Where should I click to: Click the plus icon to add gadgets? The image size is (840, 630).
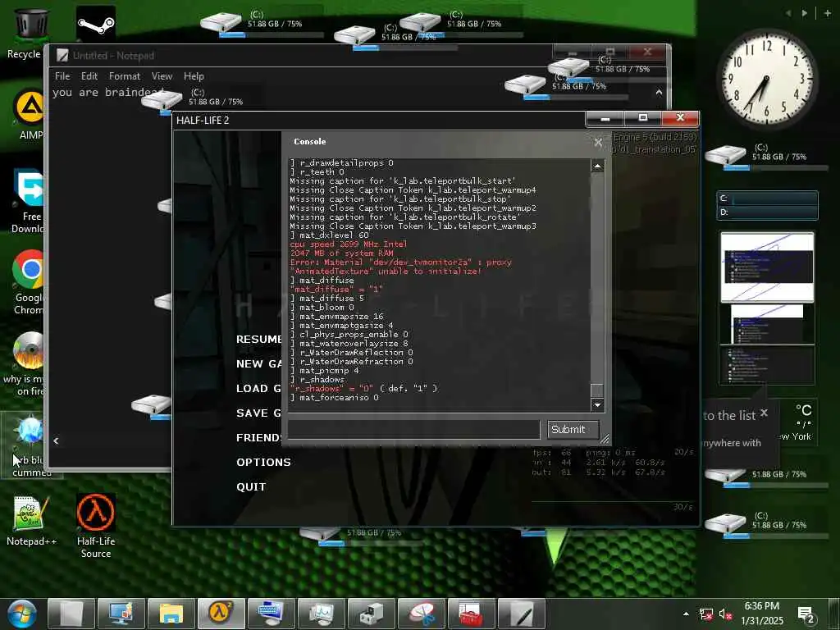827,13
